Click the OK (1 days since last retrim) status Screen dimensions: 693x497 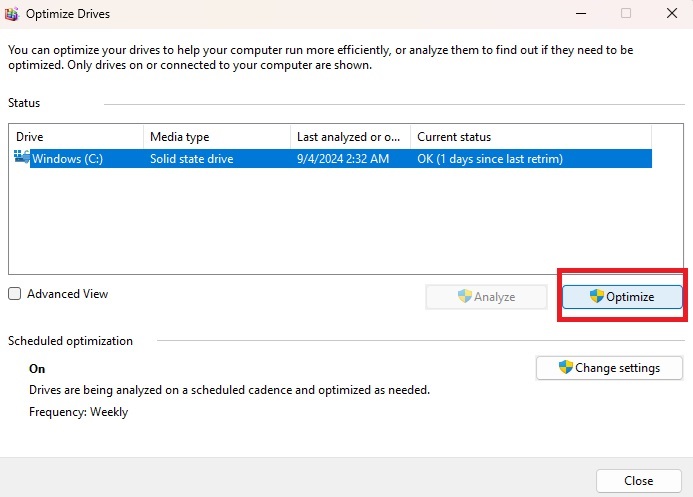[x=490, y=159]
